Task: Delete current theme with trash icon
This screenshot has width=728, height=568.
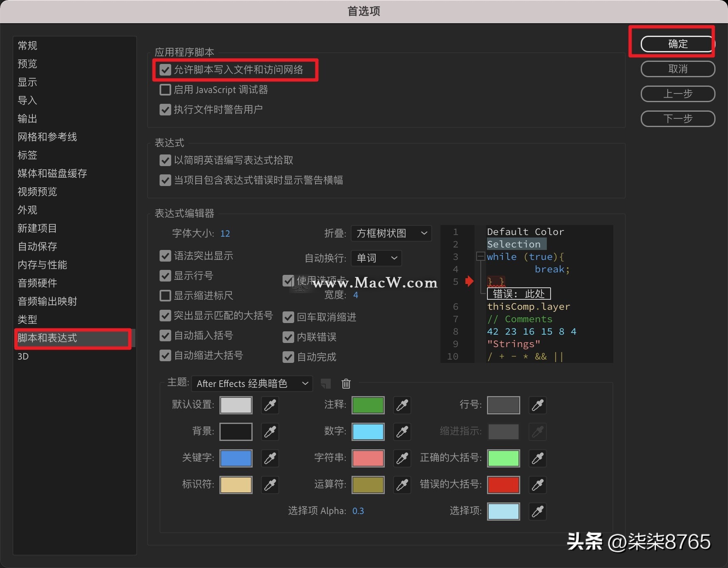Action: tap(346, 384)
